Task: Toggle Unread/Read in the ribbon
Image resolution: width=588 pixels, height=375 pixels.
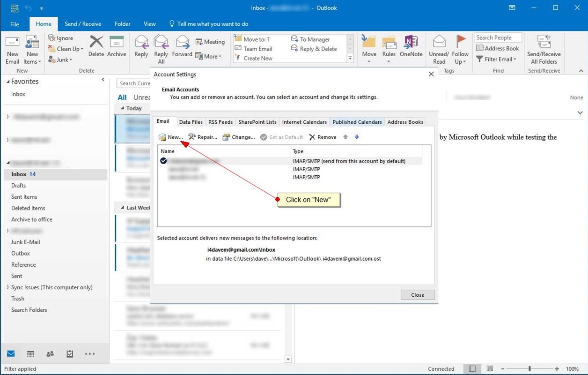Action: click(439, 50)
